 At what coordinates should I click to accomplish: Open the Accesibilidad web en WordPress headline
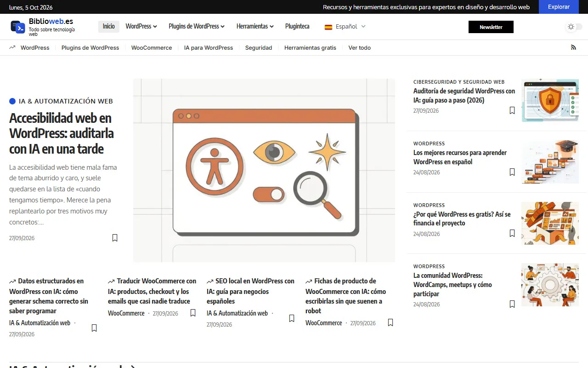(x=62, y=133)
